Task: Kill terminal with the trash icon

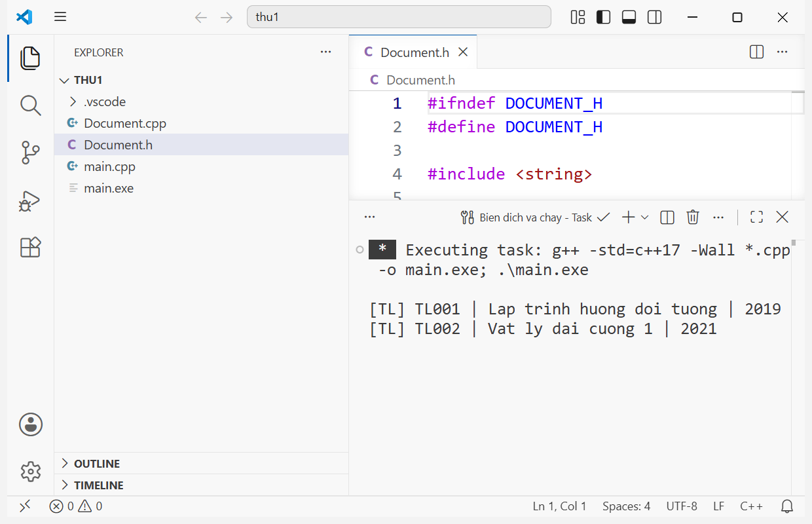Action: point(693,217)
